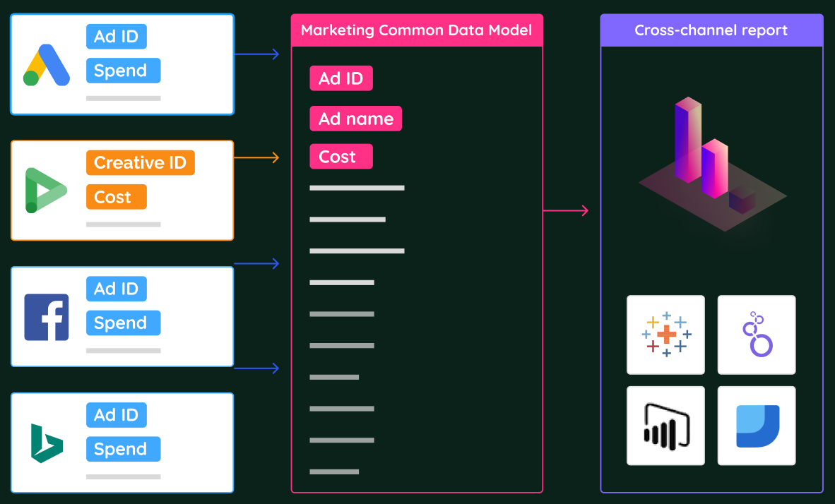The width and height of the screenshot is (835, 504).
Task: Click the Looker logo tile
Action: pyautogui.click(x=757, y=335)
